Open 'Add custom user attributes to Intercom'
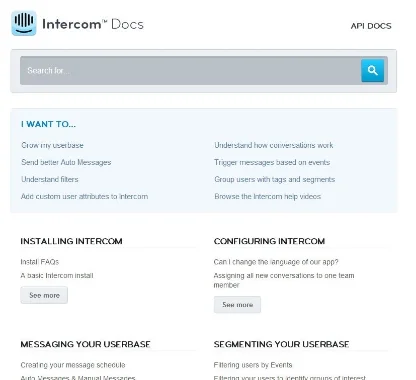 (x=84, y=196)
